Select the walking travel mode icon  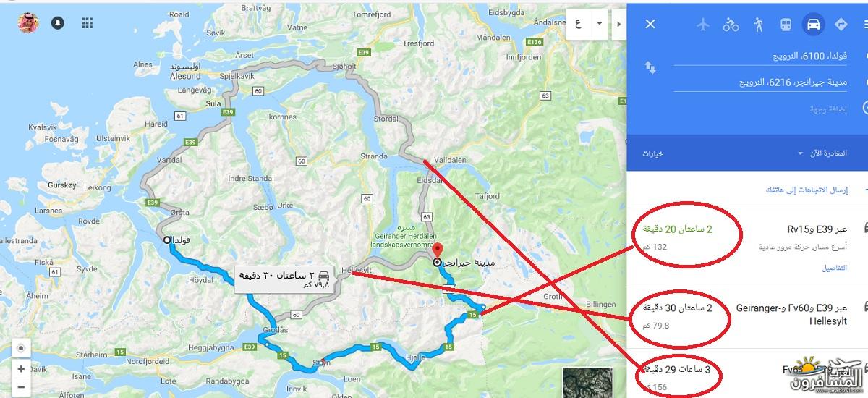(758, 25)
